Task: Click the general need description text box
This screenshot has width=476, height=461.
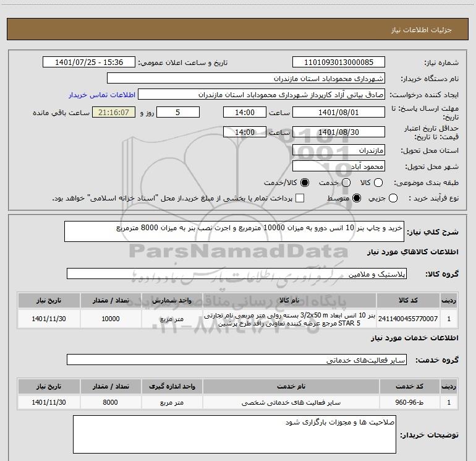Action: 234,231
